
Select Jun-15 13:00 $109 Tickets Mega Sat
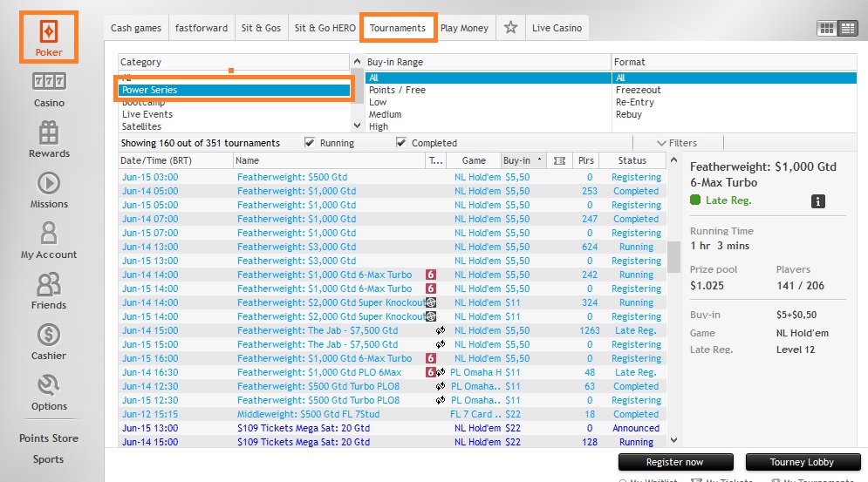tap(392, 428)
